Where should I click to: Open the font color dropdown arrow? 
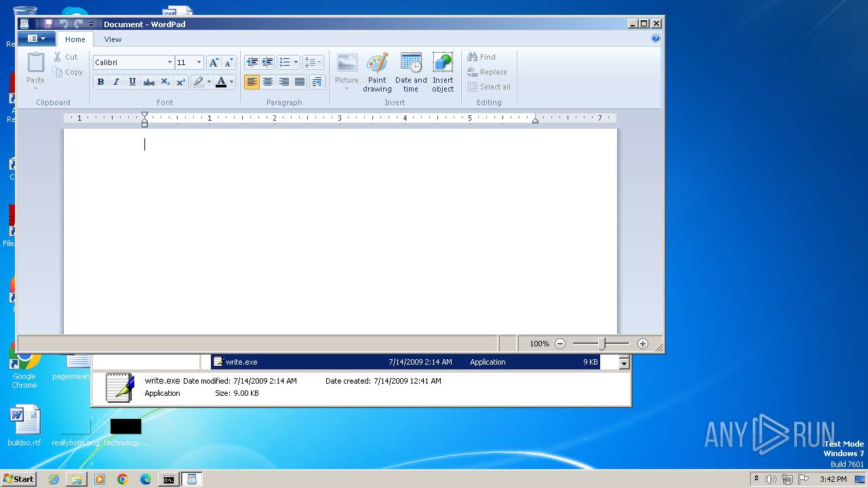click(x=231, y=82)
